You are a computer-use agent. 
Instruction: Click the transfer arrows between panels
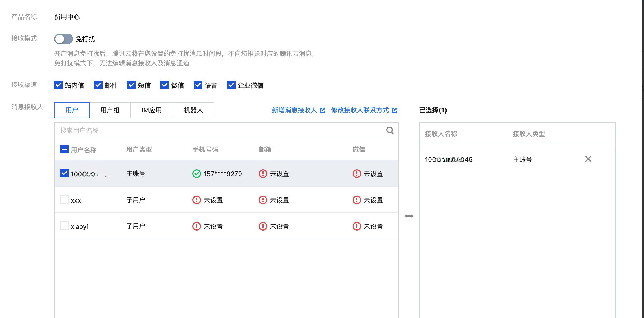click(x=409, y=216)
